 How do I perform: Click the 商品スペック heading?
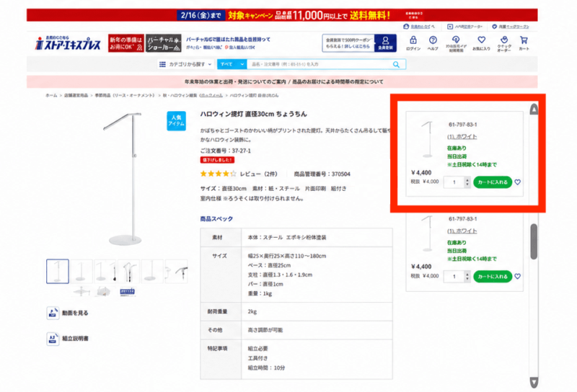[x=216, y=219]
